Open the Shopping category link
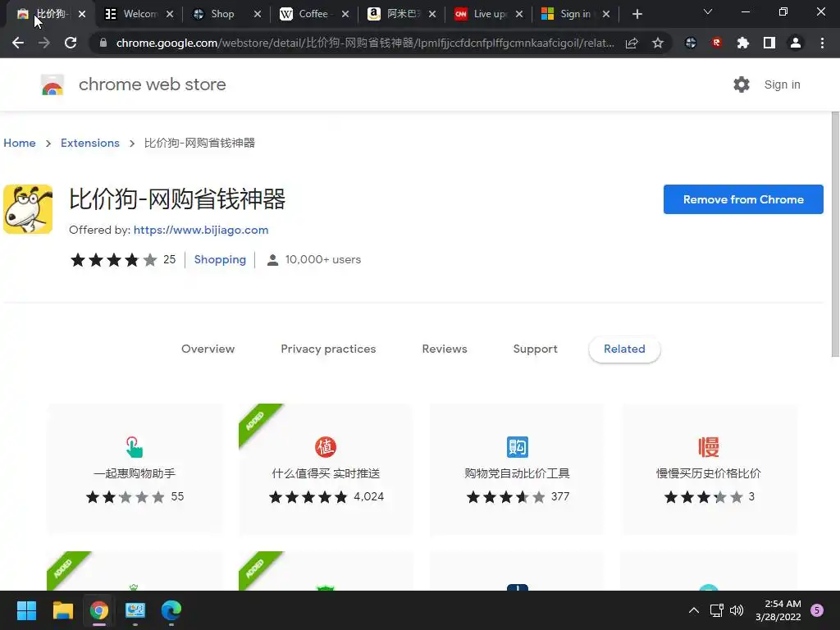 coord(220,259)
